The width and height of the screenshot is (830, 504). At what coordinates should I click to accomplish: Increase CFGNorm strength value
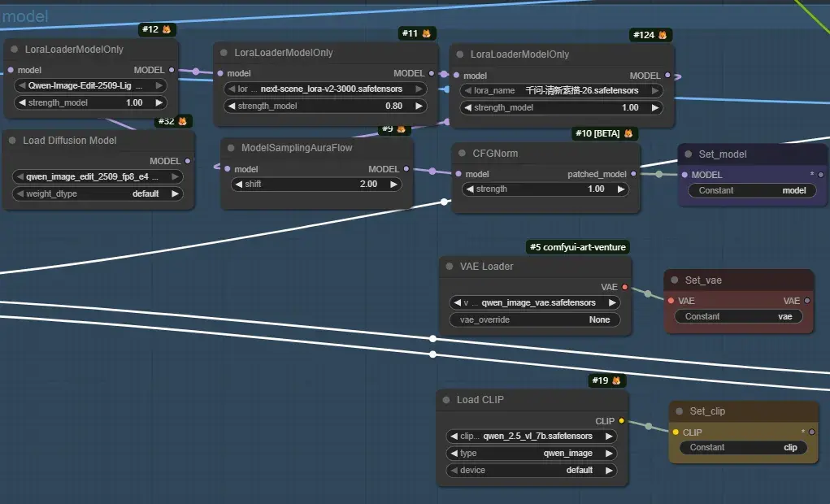coord(621,189)
